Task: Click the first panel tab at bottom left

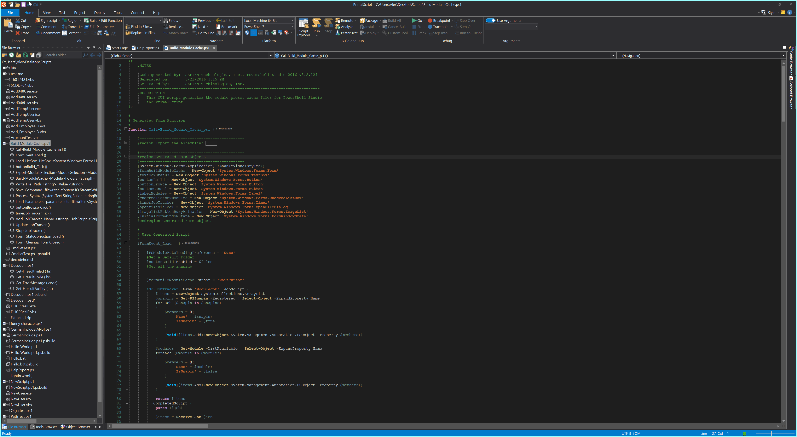Action: click(14, 428)
